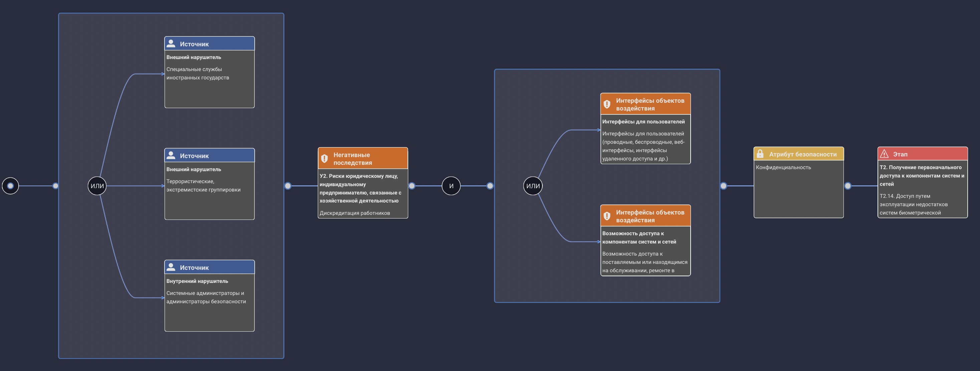
Task: Select the Т2 initial access stage text
Action: (x=922, y=175)
